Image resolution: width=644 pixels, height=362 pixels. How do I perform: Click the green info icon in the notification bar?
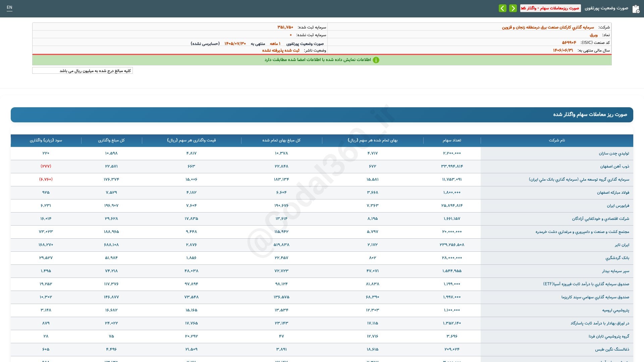376,60
